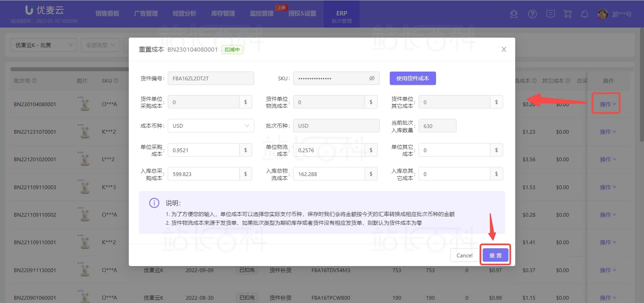Expand the 成本币种 USD dropdown
This screenshot has width=644, height=303.
pyautogui.click(x=211, y=126)
